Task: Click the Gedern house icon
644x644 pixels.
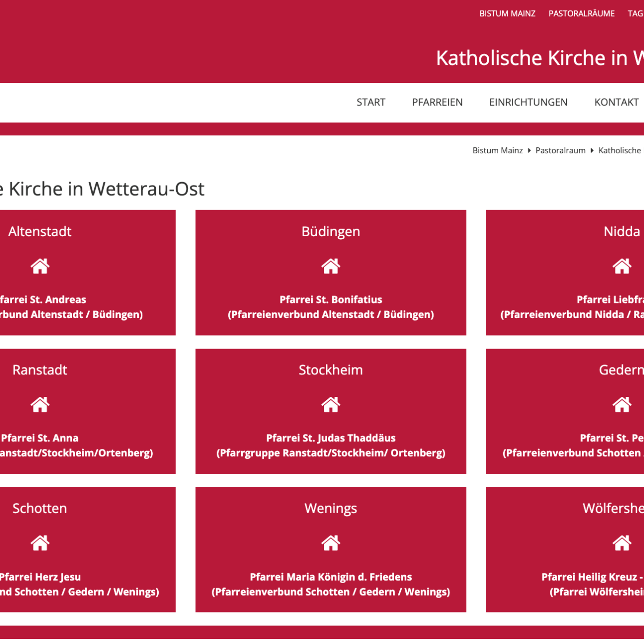Action: pos(622,404)
